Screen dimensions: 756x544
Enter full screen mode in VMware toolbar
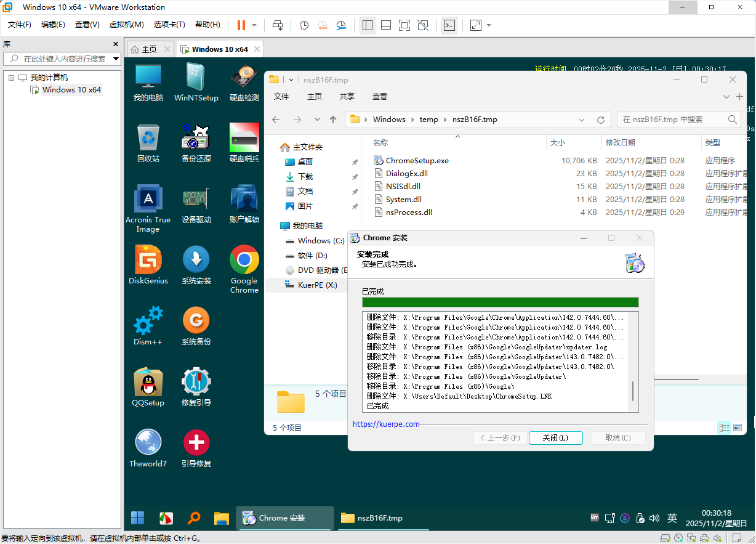tap(404, 25)
